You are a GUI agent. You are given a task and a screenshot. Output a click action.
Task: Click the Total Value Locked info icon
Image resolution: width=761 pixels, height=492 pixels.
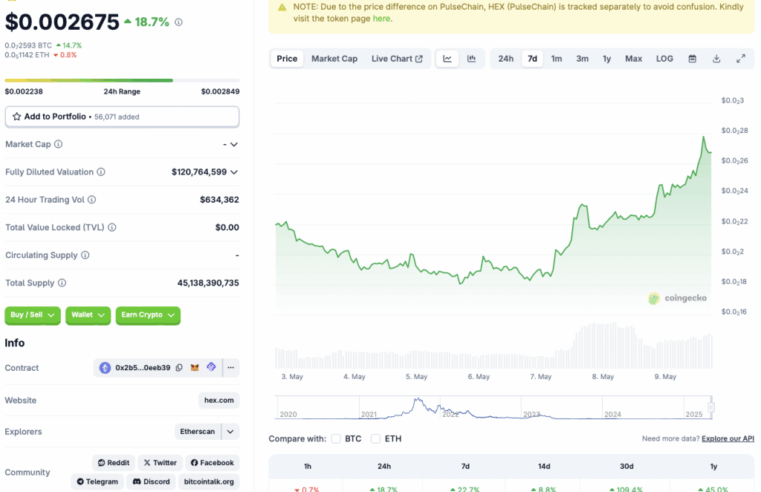[112, 227]
